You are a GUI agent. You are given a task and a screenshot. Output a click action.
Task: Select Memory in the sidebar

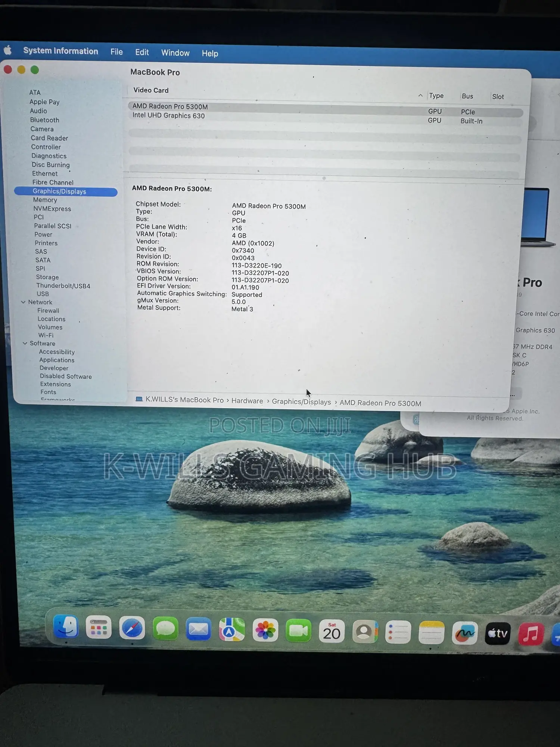(x=45, y=200)
